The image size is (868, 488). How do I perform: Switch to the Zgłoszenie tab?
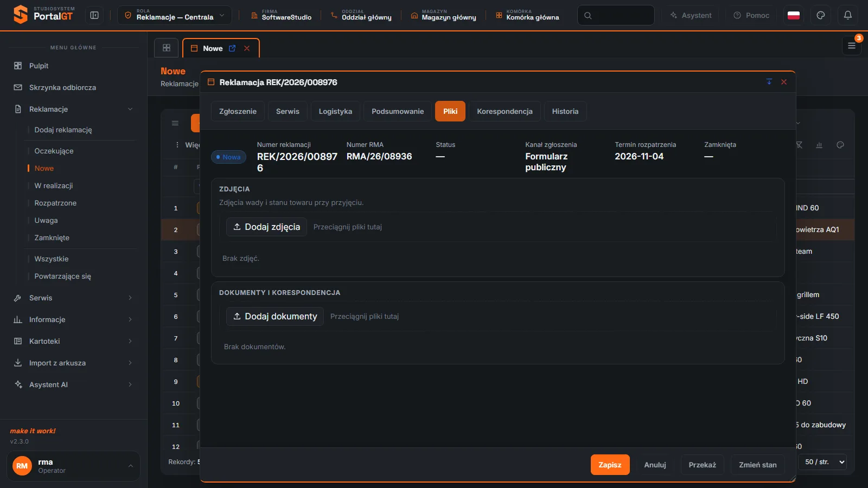point(238,111)
